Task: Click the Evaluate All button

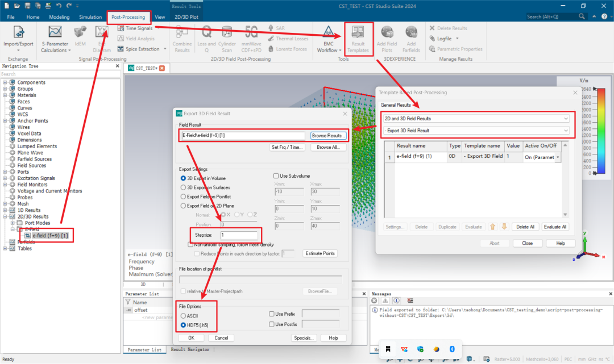Action: coord(555,227)
